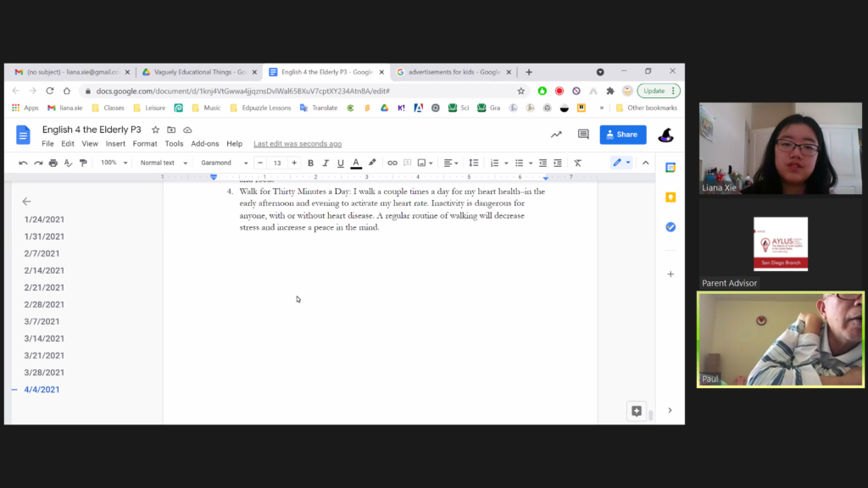Open the text alignment dropdown

coord(451,164)
